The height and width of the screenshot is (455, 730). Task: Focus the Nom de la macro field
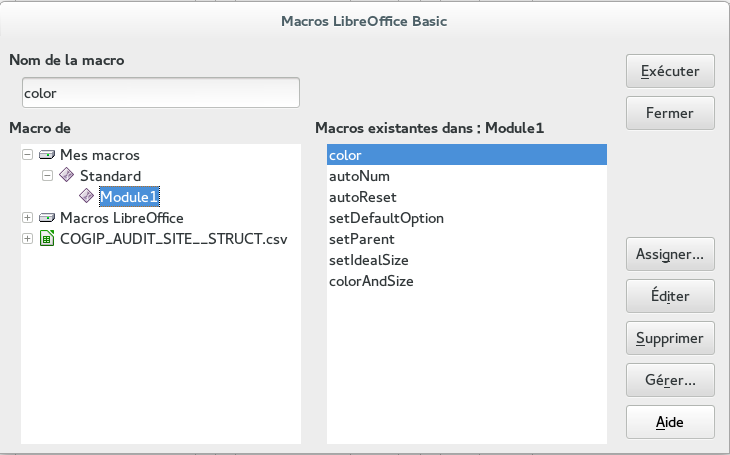(161, 93)
